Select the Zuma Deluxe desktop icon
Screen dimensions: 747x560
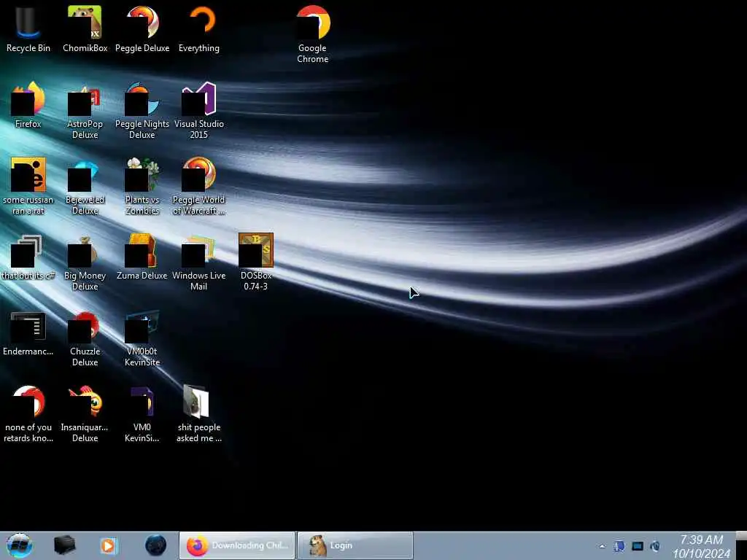point(142,257)
